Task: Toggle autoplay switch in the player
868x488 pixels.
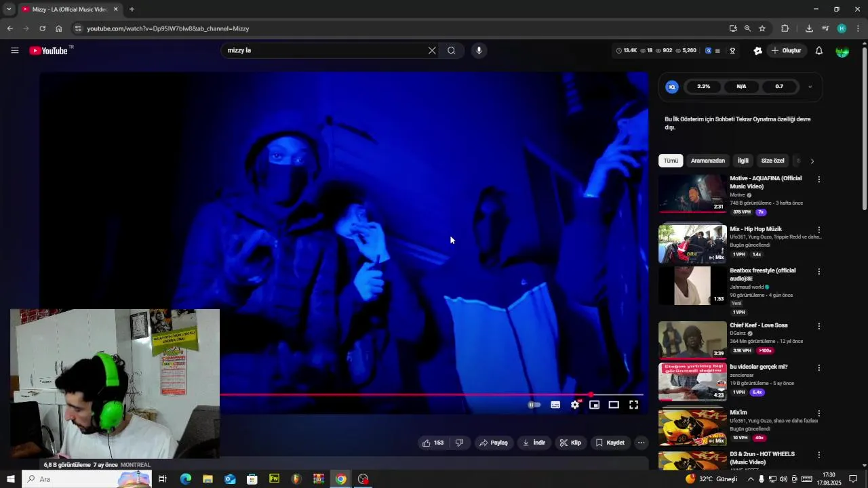Action: tap(535, 405)
